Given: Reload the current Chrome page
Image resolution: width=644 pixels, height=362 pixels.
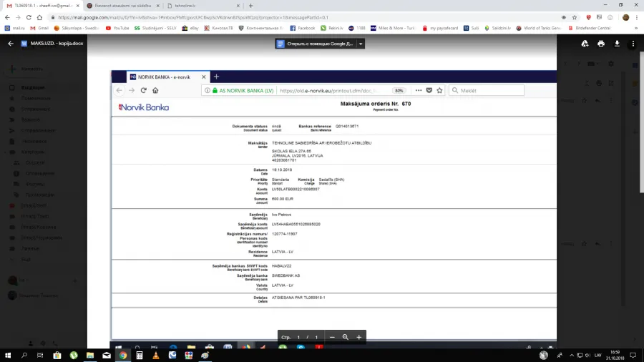Looking at the screenshot, I should click(x=29, y=18).
